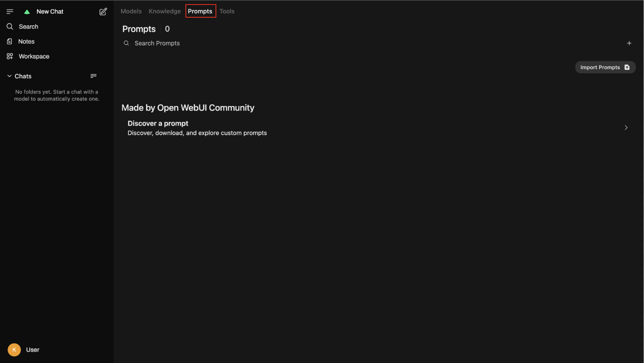
Task: Click the chats filter lines icon
Action: point(93,76)
